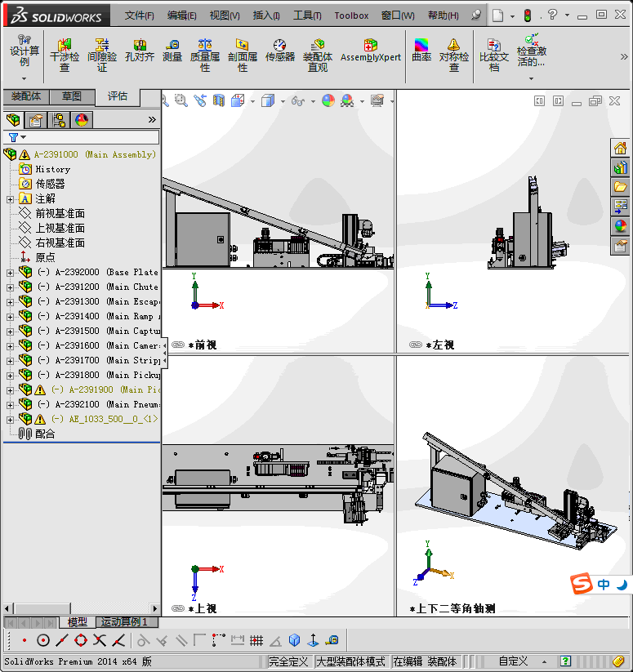Click the Zoom to Area magnifier icon

(x=181, y=100)
